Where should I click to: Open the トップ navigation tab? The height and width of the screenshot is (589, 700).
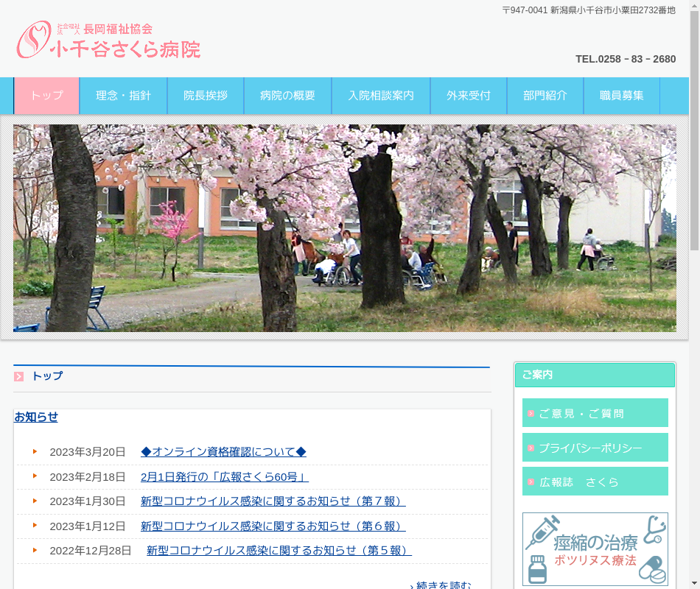pos(46,96)
